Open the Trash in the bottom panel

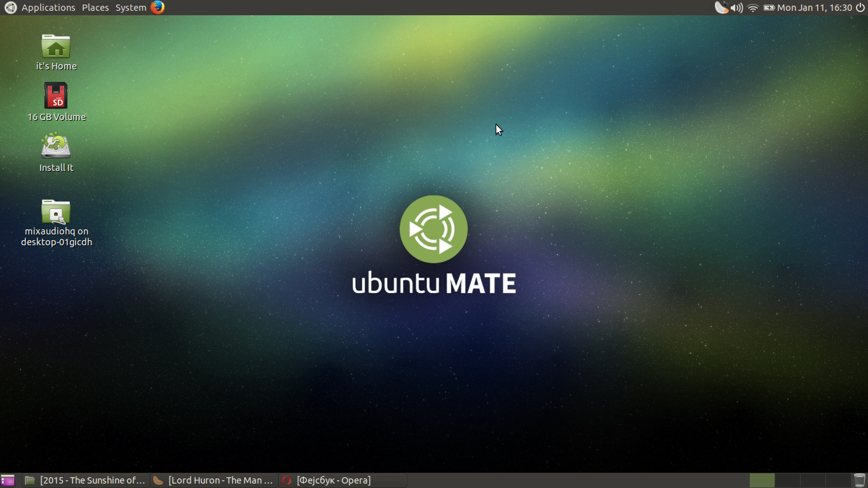pos(860,480)
